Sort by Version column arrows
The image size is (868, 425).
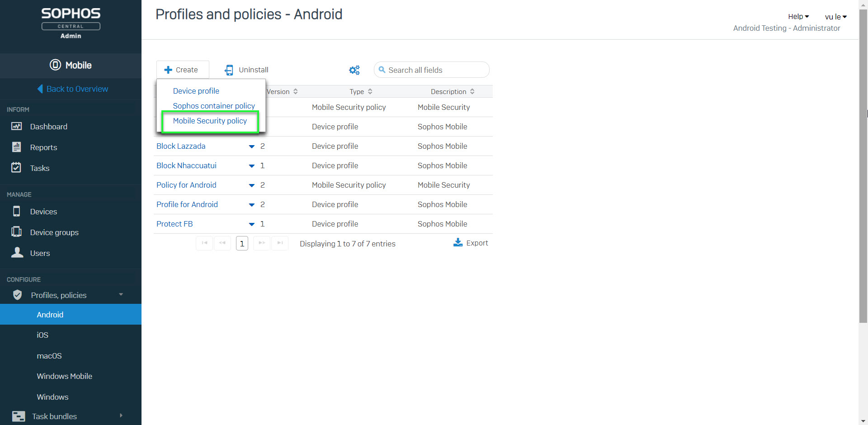(x=296, y=91)
